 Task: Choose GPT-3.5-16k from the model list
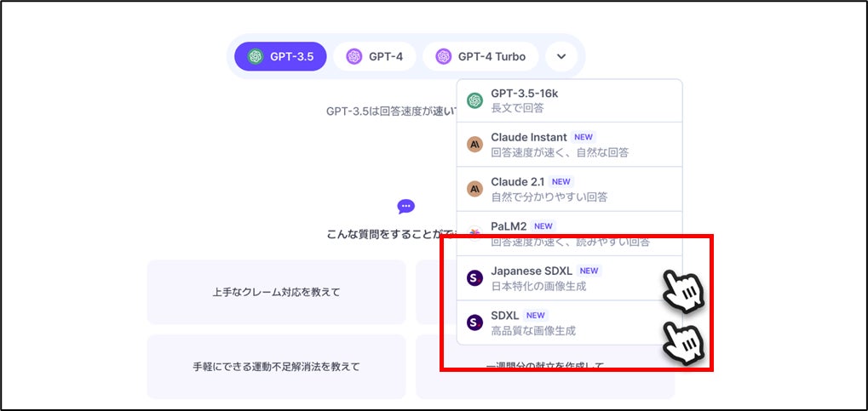coord(570,100)
